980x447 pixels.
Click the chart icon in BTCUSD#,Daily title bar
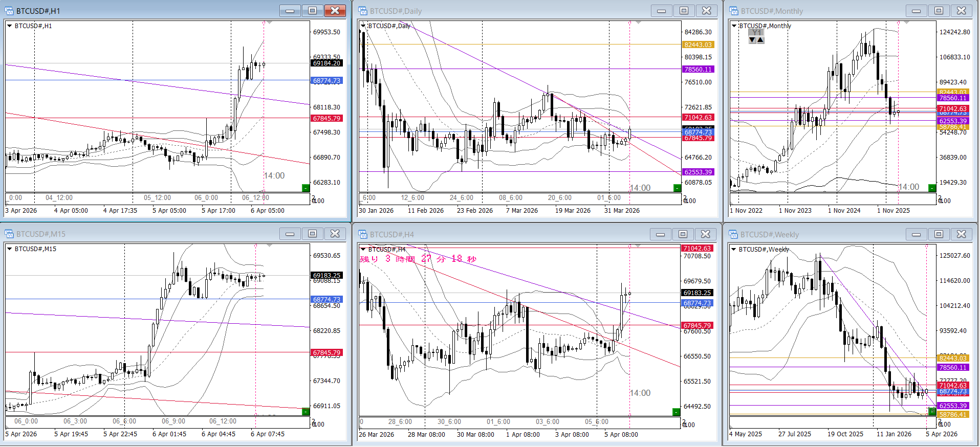coord(363,11)
